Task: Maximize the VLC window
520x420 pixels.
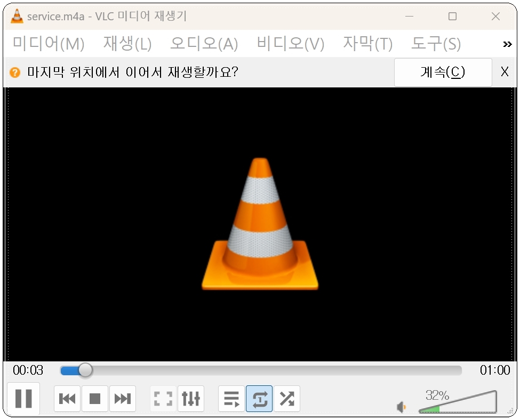Action: [x=452, y=16]
